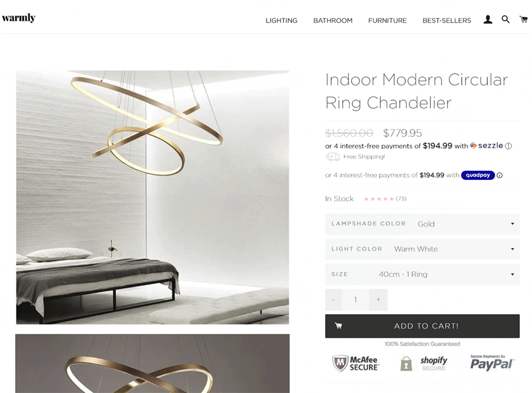Click the warmly logo link
The height and width of the screenshot is (393, 532).
(x=19, y=18)
